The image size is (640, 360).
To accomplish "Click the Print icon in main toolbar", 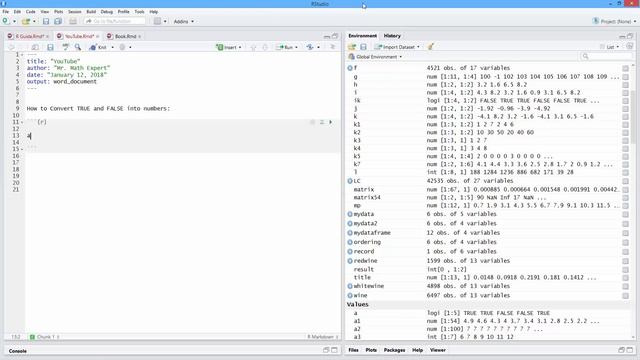I will click(x=73, y=21).
